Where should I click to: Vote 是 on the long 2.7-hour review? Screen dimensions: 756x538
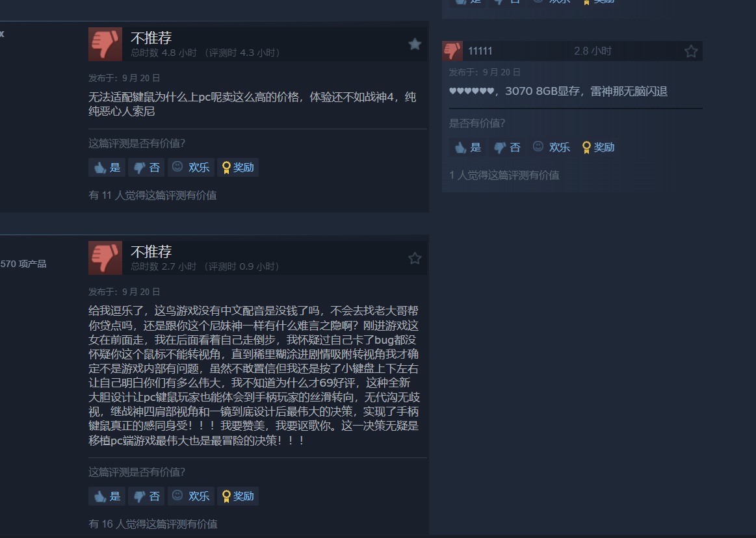point(107,496)
